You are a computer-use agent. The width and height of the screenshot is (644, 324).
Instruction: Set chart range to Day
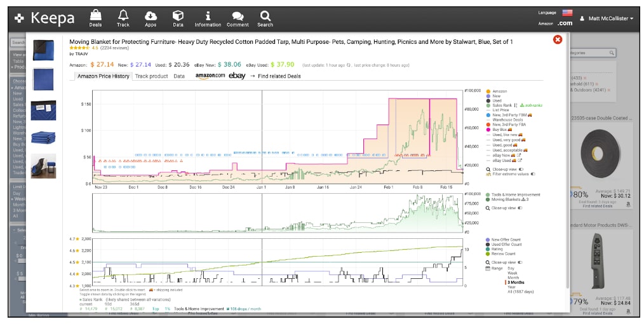pyautogui.click(x=511, y=269)
